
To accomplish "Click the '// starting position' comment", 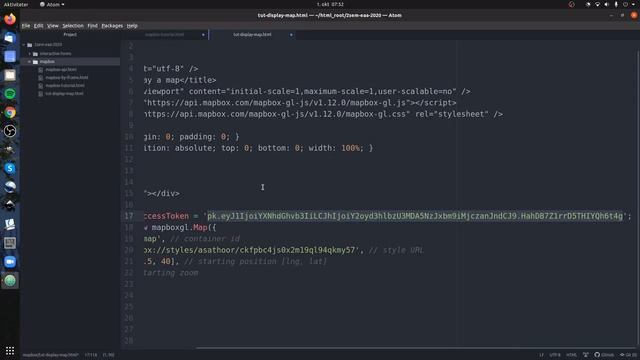I will pyautogui.click(x=256, y=261).
